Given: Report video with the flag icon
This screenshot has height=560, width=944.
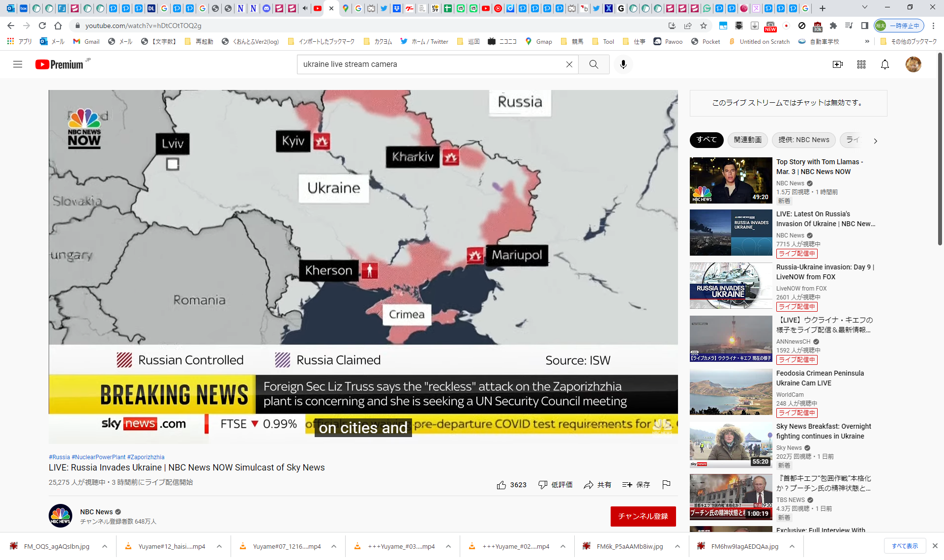Looking at the screenshot, I should 666,485.
